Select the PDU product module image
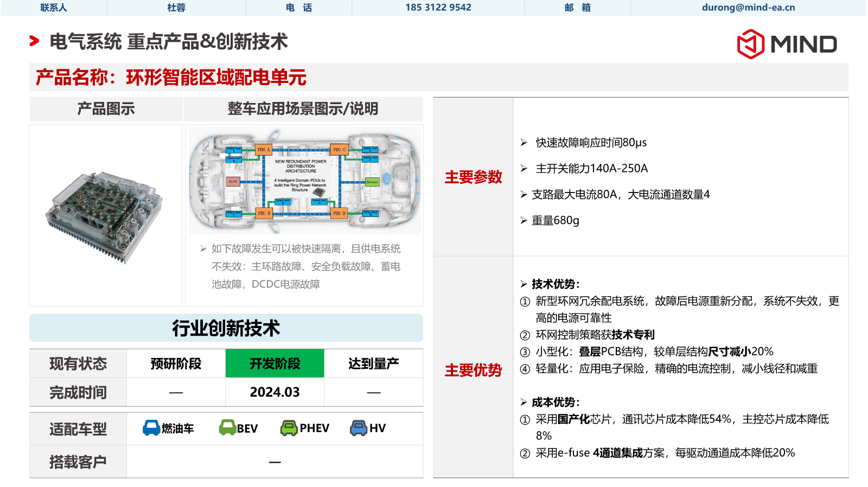This screenshot has height=487, width=868. coord(105,216)
